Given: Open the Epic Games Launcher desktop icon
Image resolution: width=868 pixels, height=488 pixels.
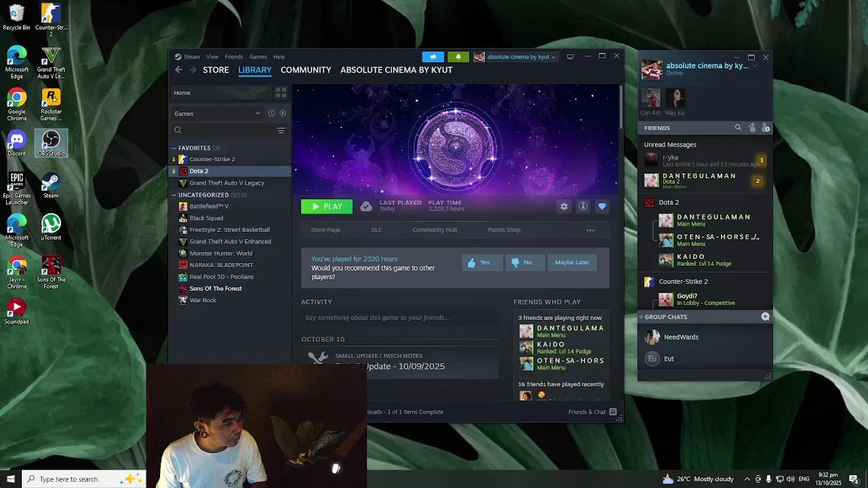Looking at the screenshot, I should (17, 188).
